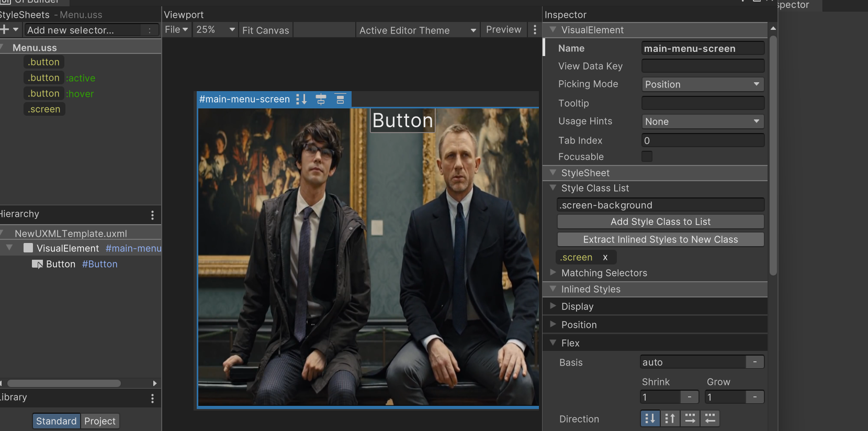868x431 pixels.
Task: Open the Viewport more options menu
Action: point(535,30)
